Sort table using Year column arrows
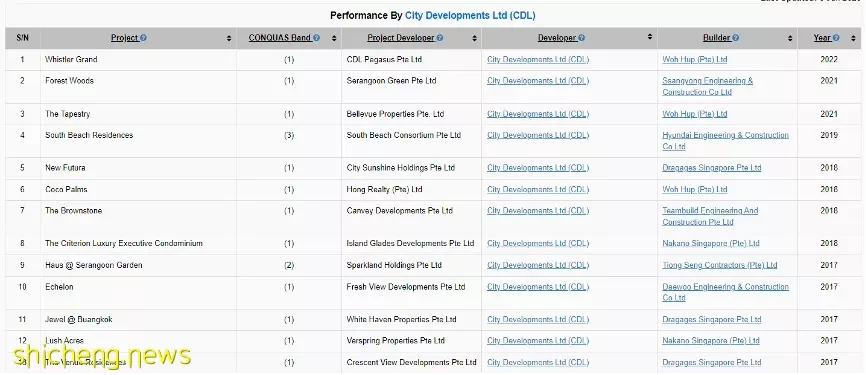This screenshot has width=866, height=375. (x=852, y=38)
